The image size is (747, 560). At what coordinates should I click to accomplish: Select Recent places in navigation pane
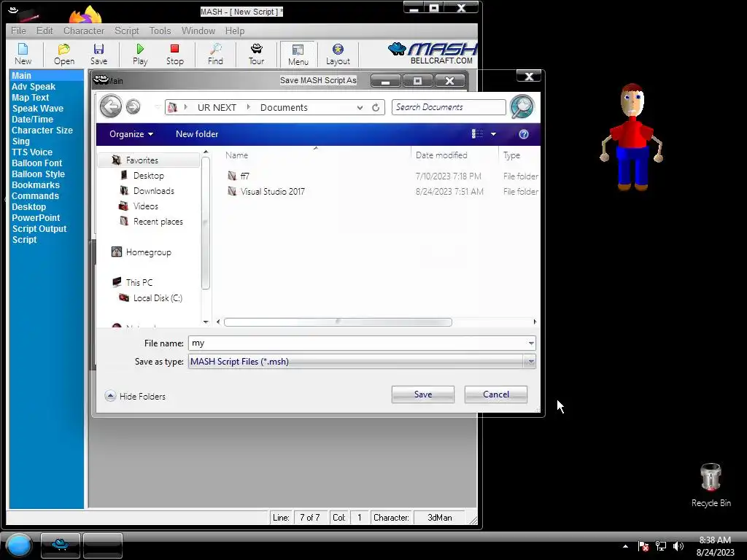pos(158,222)
